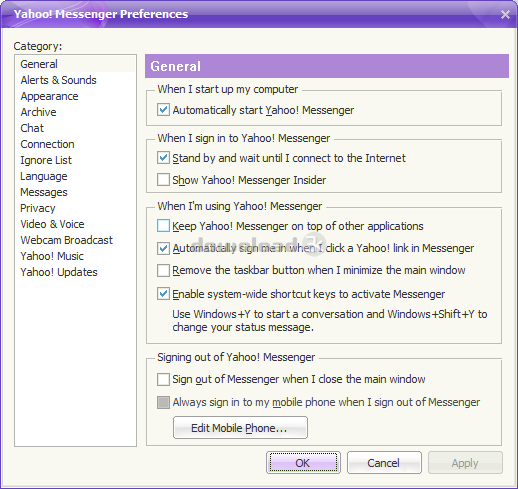Go to the Archive category
The height and width of the screenshot is (489, 518).
pos(38,112)
